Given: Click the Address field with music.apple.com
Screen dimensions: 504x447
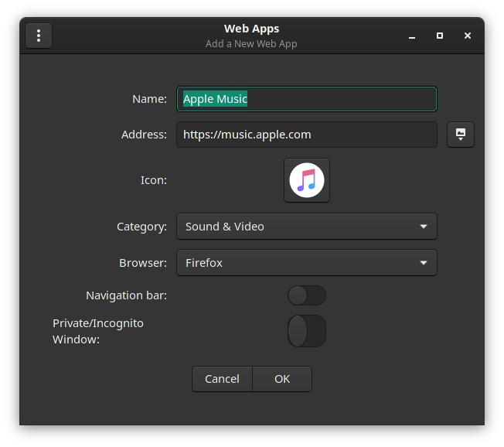Looking at the screenshot, I should (307, 135).
